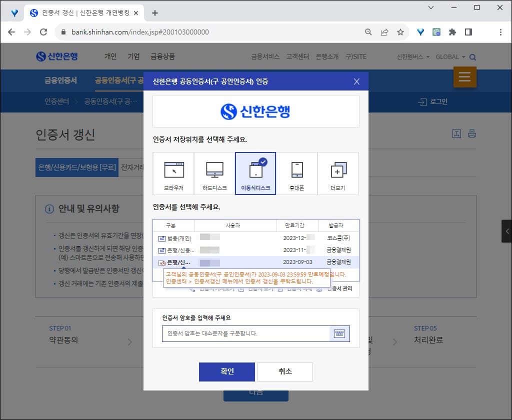Keep 이동식디스크 selected as storage location
The width and height of the screenshot is (512, 420).
pos(255,173)
